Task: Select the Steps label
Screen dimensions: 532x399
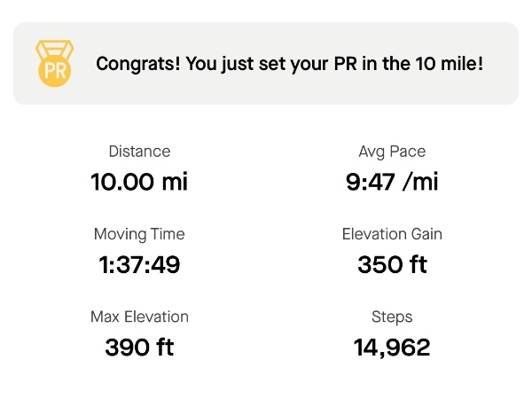Action: click(x=392, y=317)
